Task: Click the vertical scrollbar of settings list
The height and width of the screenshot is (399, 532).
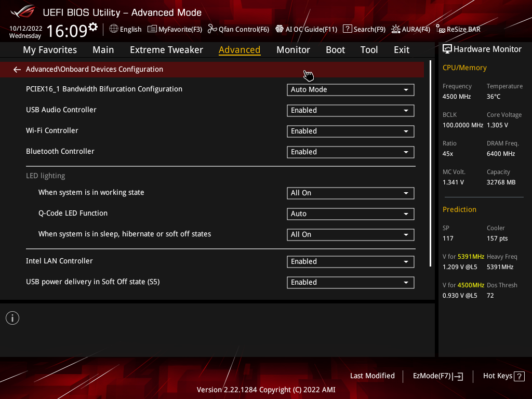Action: pos(430,164)
